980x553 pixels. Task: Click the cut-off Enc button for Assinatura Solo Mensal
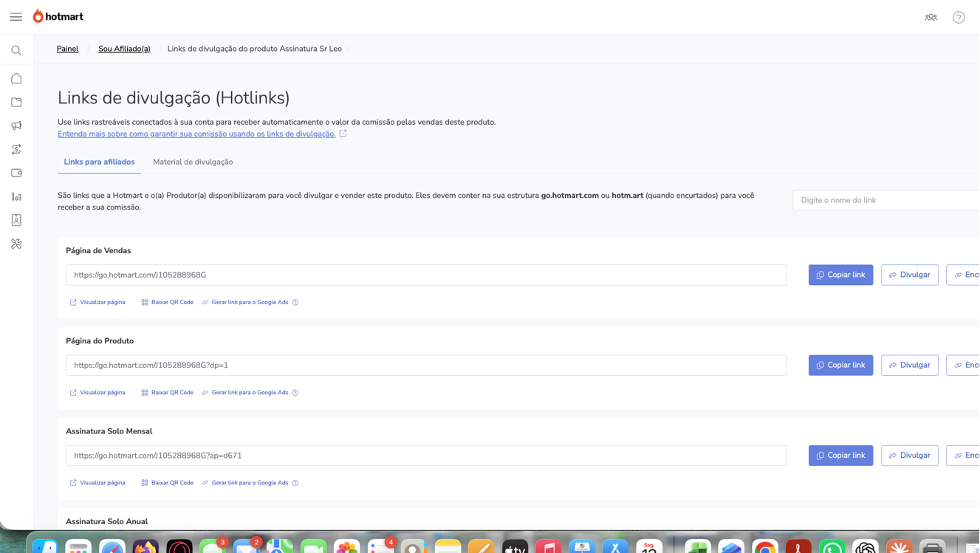(x=964, y=456)
